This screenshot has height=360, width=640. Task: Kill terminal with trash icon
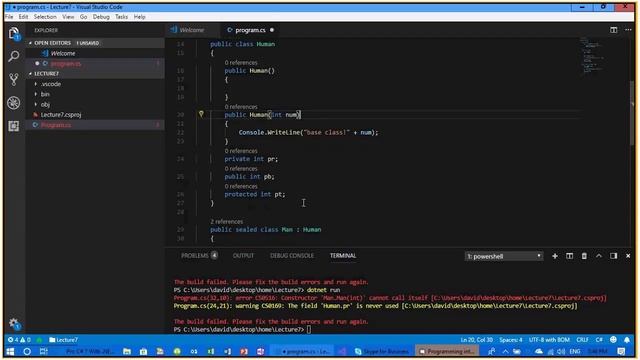tap(584, 256)
